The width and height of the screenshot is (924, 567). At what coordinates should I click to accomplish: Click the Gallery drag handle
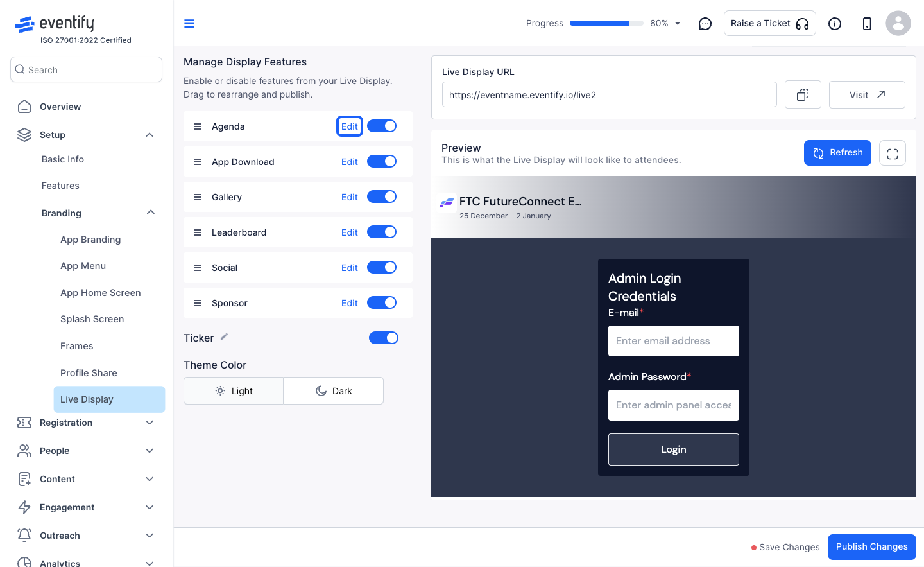click(198, 197)
